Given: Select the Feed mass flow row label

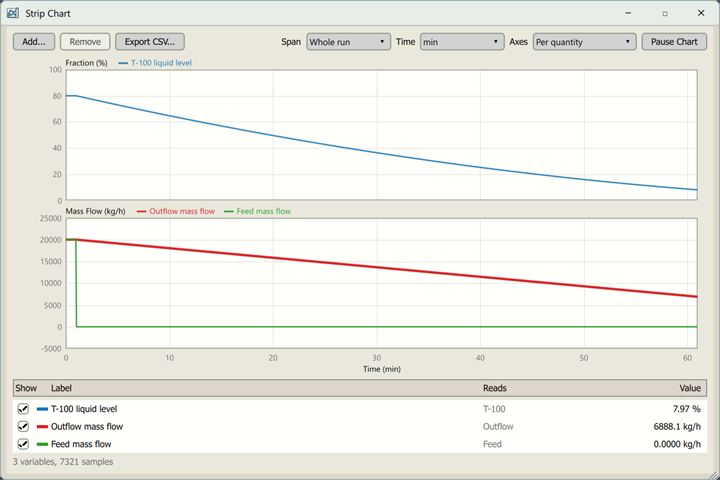Looking at the screenshot, I should pyautogui.click(x=81, y=444).
